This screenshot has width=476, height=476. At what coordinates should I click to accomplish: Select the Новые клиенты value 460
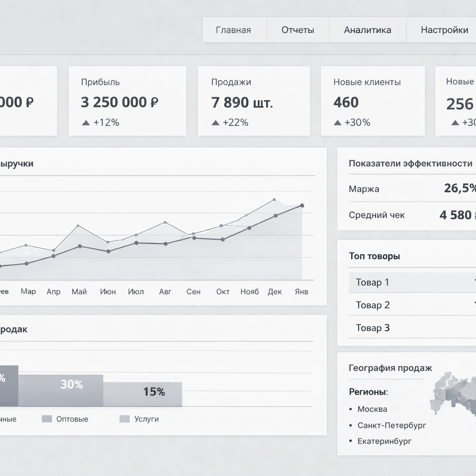click(x=346, y=102)
